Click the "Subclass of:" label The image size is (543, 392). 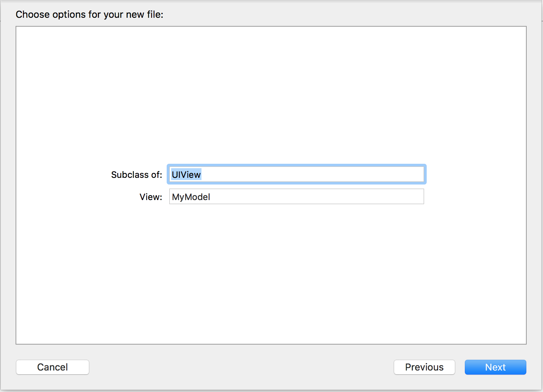pyautogui.click(x=137, y=175)
